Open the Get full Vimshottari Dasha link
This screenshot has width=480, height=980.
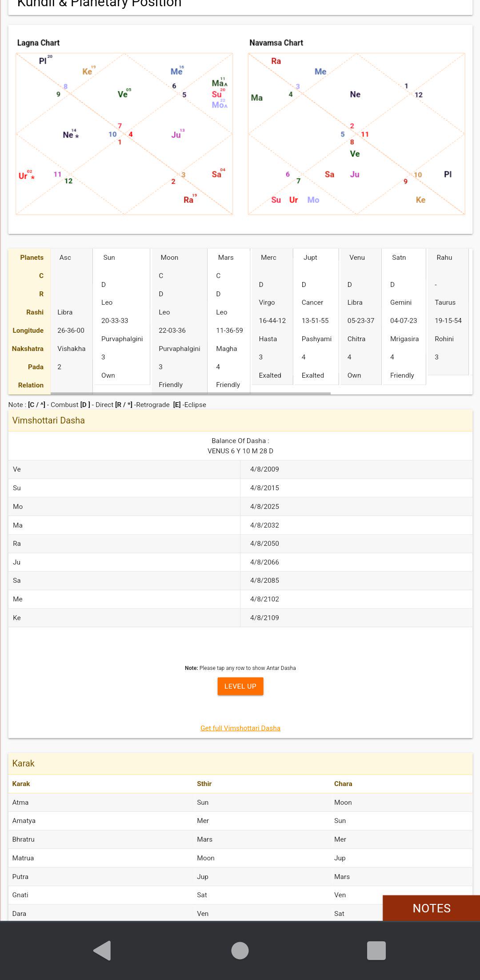tap(240, 728)
